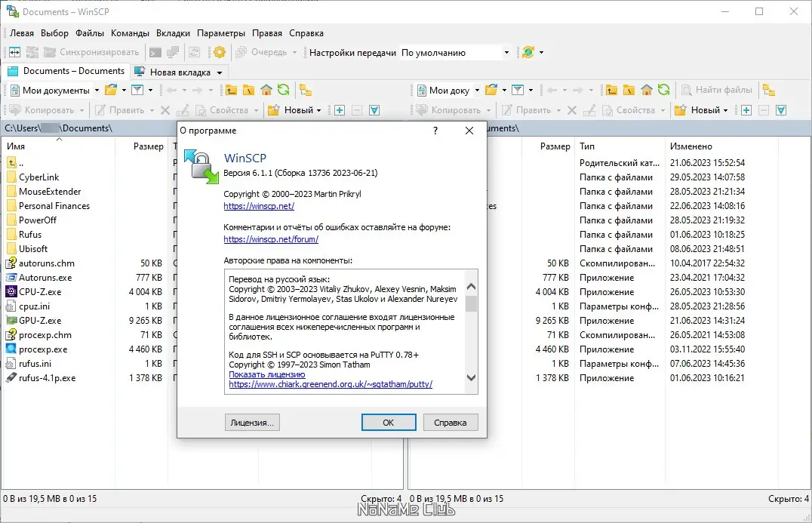812x523 pixels.
Task: Expand right panel 'Новый' dropdown
Action: click(725, 110)
